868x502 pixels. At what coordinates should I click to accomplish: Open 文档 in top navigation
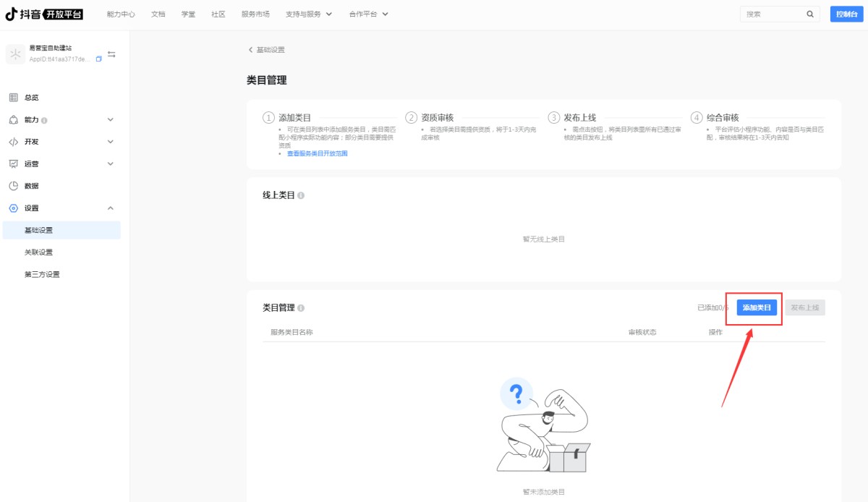click(x=158, y=14)
